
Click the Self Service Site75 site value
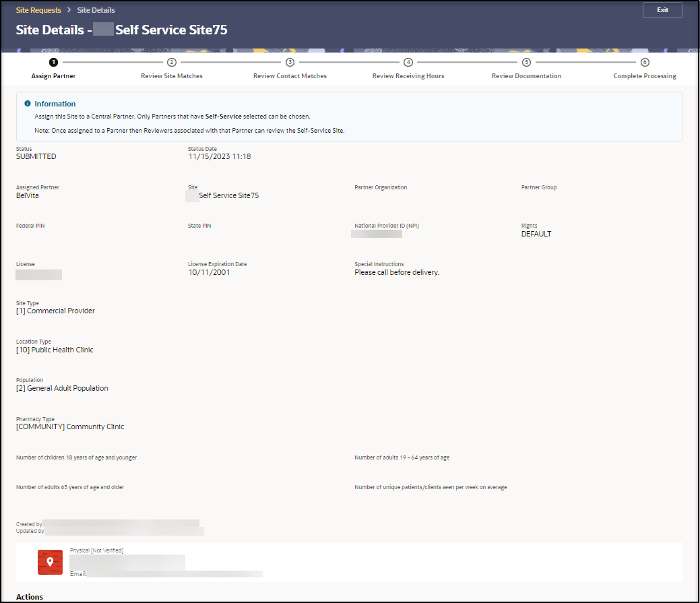[x=228, y=195]
